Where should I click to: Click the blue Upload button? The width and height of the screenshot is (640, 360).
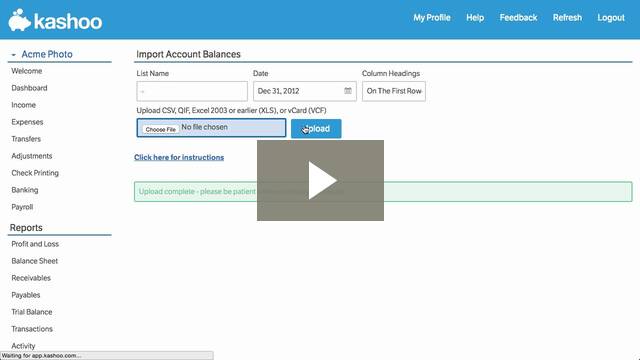pyautogui.click(x=316, y=129)
